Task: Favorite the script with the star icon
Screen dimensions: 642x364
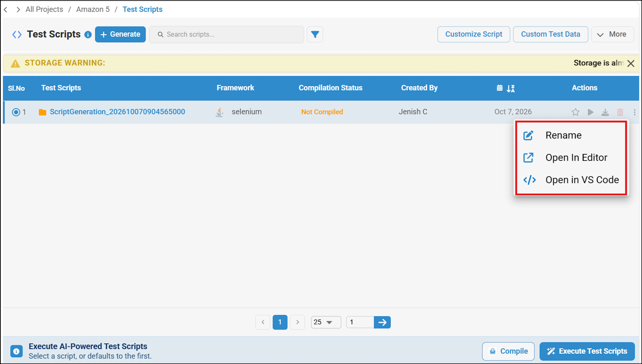Action: click(x=575, y=112)
